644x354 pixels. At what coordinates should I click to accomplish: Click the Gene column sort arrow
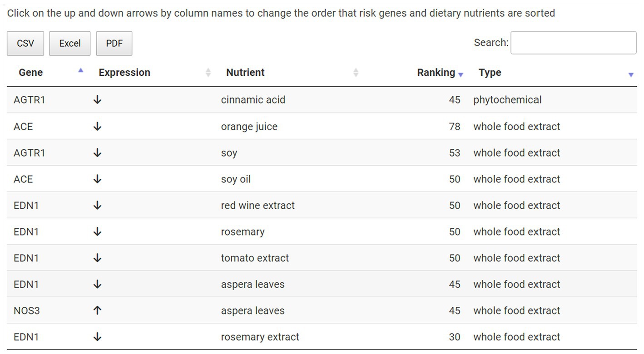[x=81, y=70]
